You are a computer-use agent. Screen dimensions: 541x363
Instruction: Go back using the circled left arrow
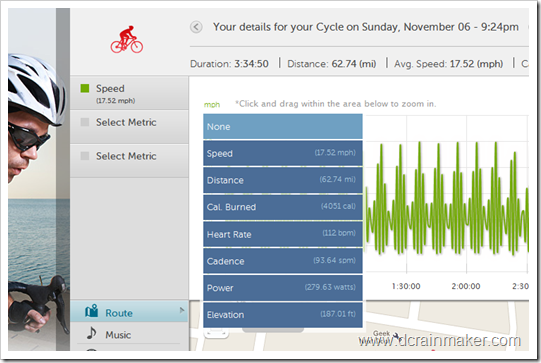[x=196, y=27]
